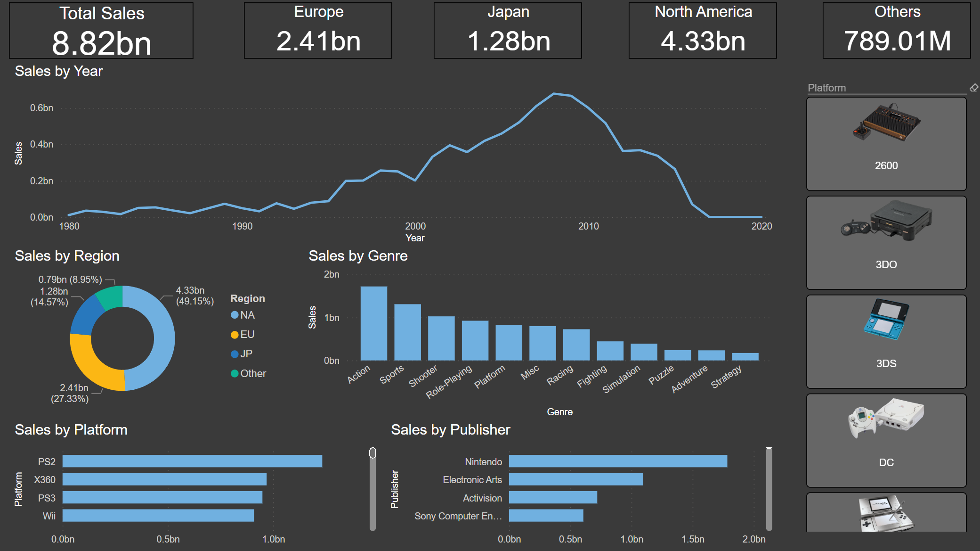
Task: Select the 3DO console image
Action: (886, 222)
